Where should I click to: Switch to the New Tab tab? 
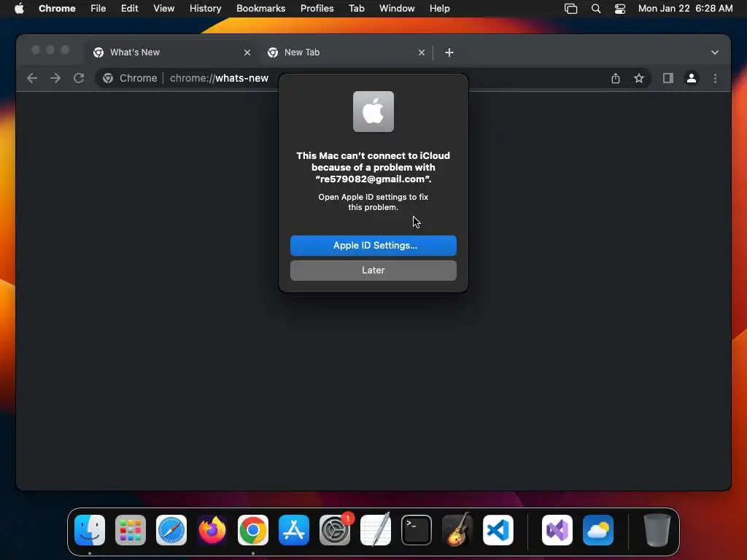[x=347, y=52]
